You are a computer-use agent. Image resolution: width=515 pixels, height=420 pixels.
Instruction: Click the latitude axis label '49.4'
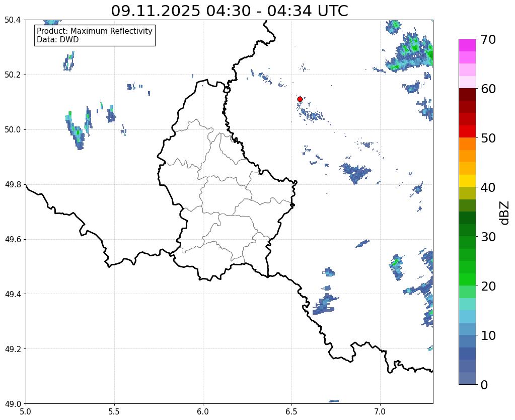pos(13,294)
